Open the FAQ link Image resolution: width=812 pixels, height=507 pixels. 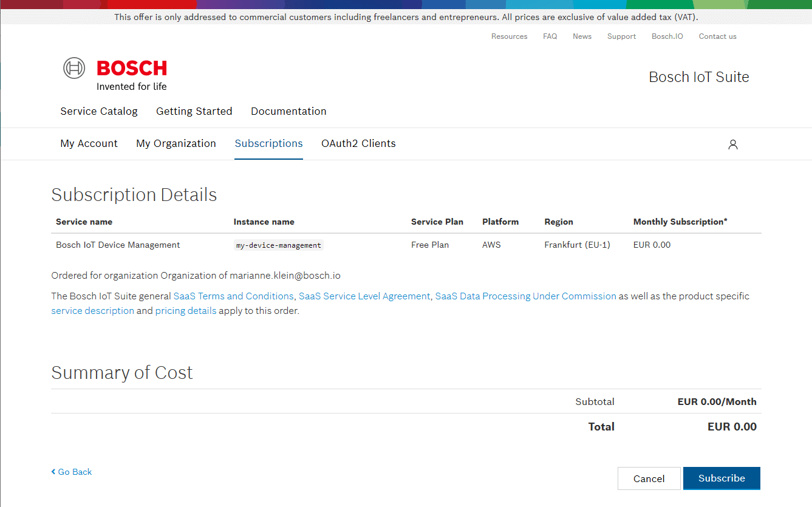point(550,36)
